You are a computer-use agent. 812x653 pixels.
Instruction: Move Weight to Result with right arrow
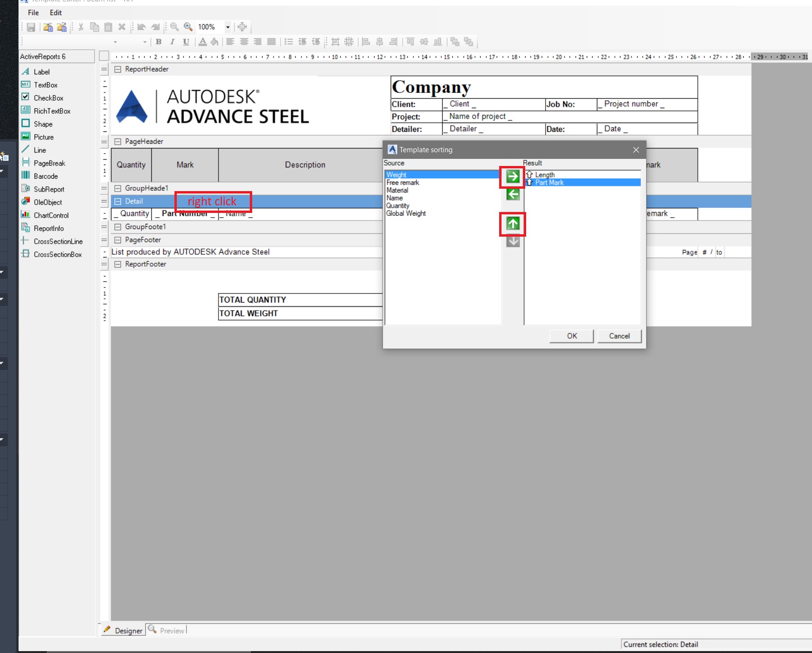point(513,177)
